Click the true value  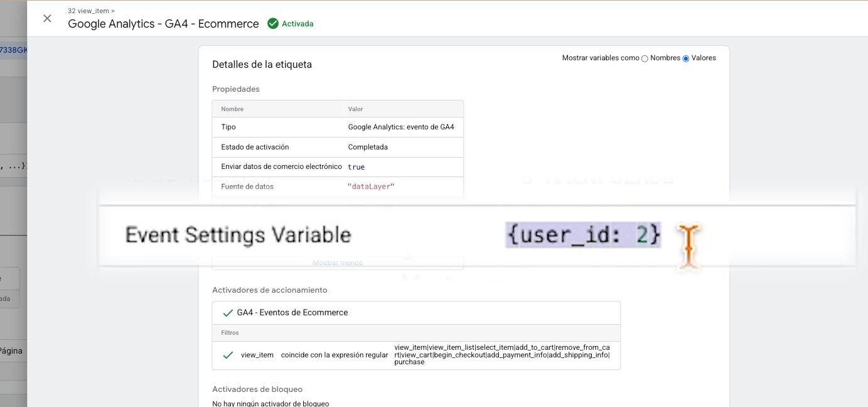[x=356, y=167]
